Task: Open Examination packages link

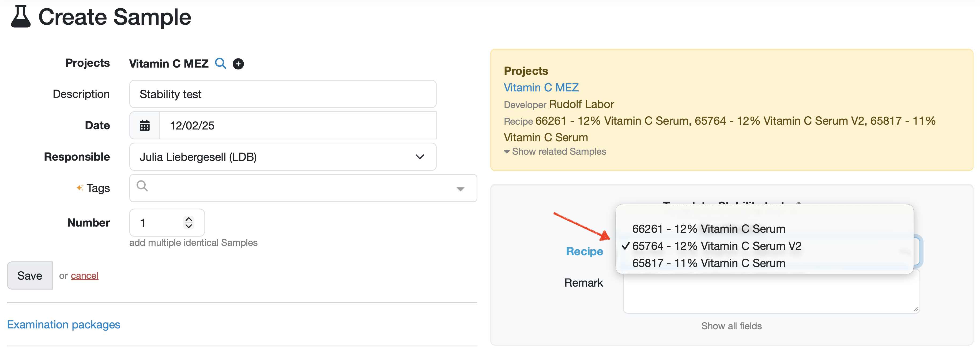Action: [63, 324]
